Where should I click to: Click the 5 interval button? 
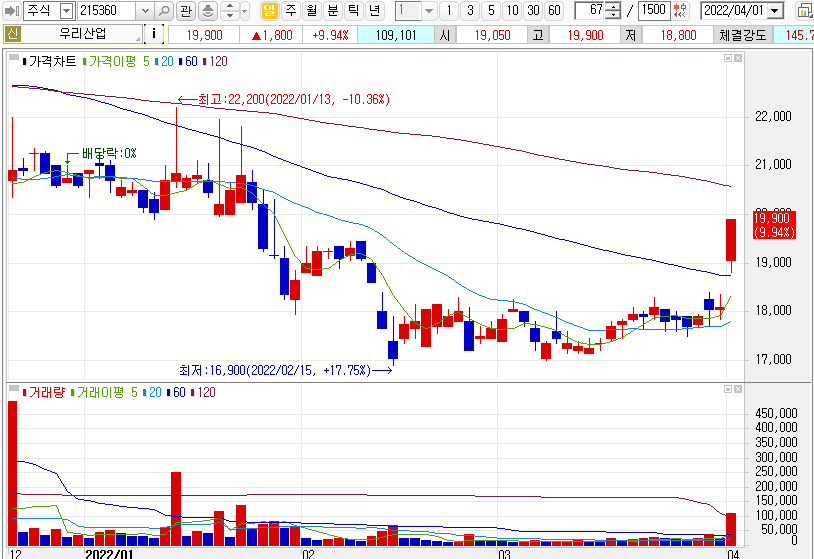pyautogui.click(x=491, y=10)
